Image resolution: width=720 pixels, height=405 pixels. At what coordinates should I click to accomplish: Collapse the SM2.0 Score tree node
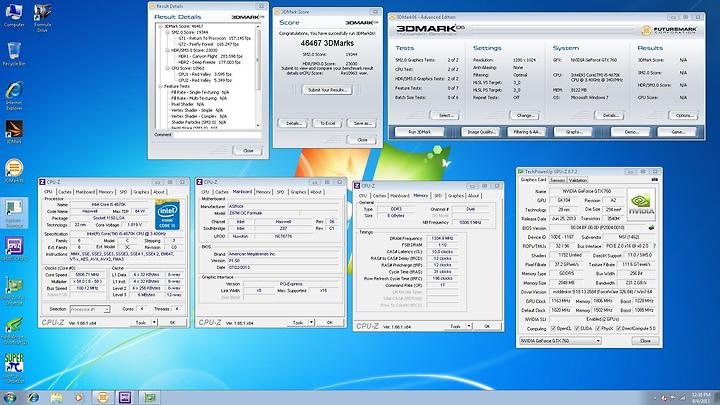pyautogui.click(x=167, y=33)
